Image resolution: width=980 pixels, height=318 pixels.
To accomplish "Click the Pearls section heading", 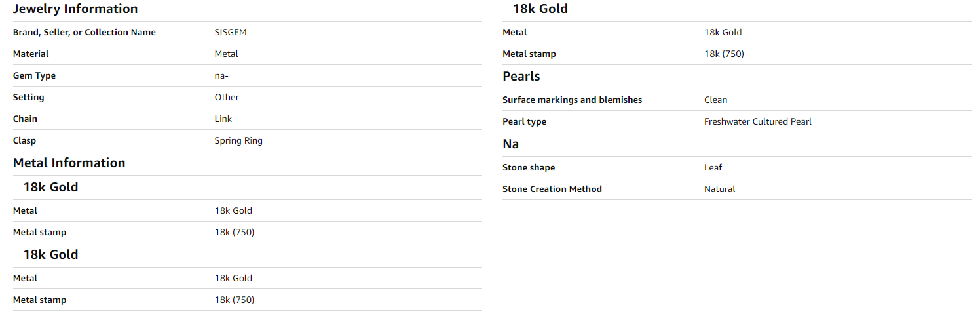I will 521,76.
